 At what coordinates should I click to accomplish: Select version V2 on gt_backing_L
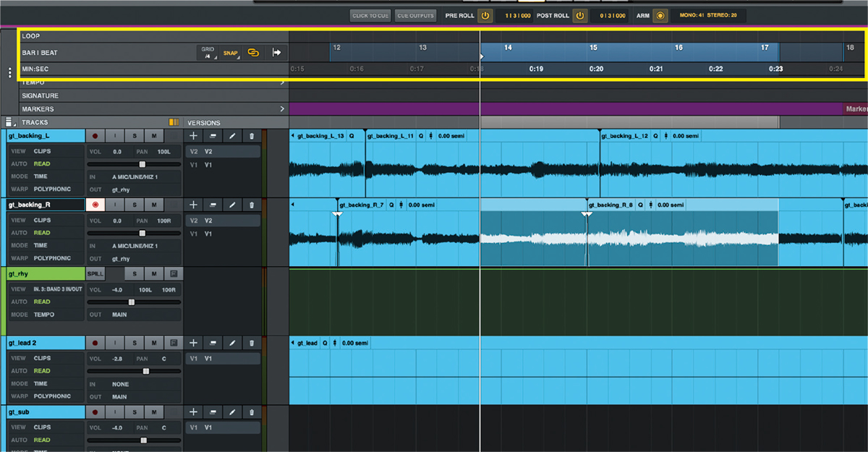223,152
